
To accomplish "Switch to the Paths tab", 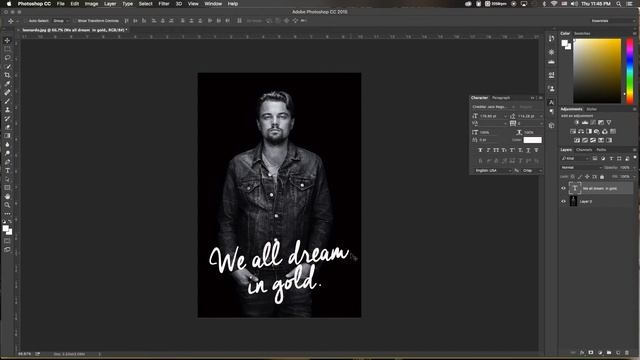I will click(601, 150).
